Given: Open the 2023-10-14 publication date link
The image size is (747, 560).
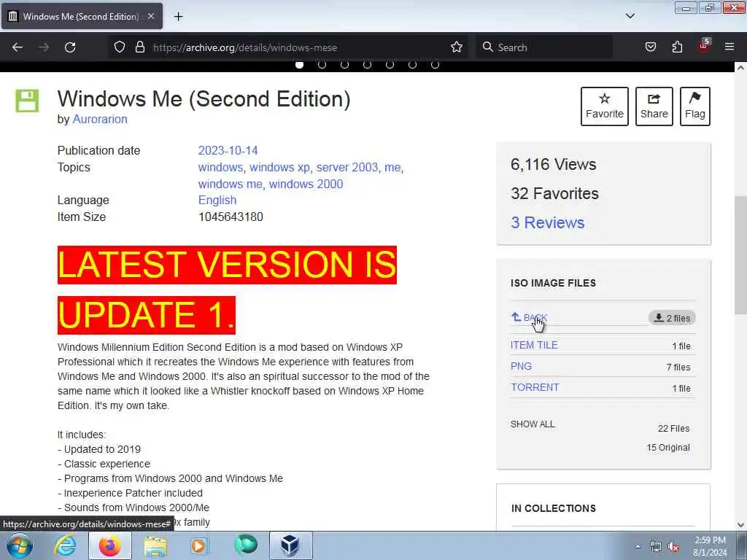Looking at the screenshot, I should click(228, 150).
